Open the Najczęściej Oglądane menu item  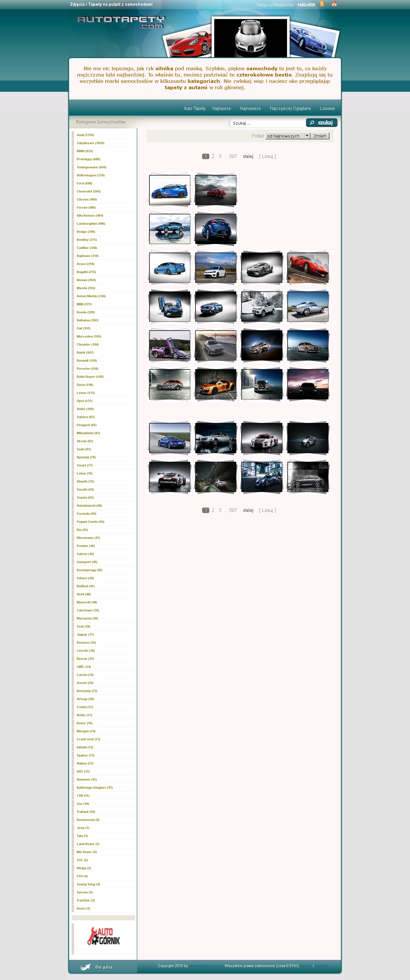(290, 108)
